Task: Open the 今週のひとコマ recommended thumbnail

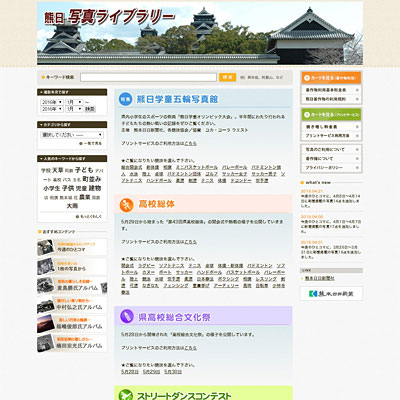Action: tap(72, 247)
